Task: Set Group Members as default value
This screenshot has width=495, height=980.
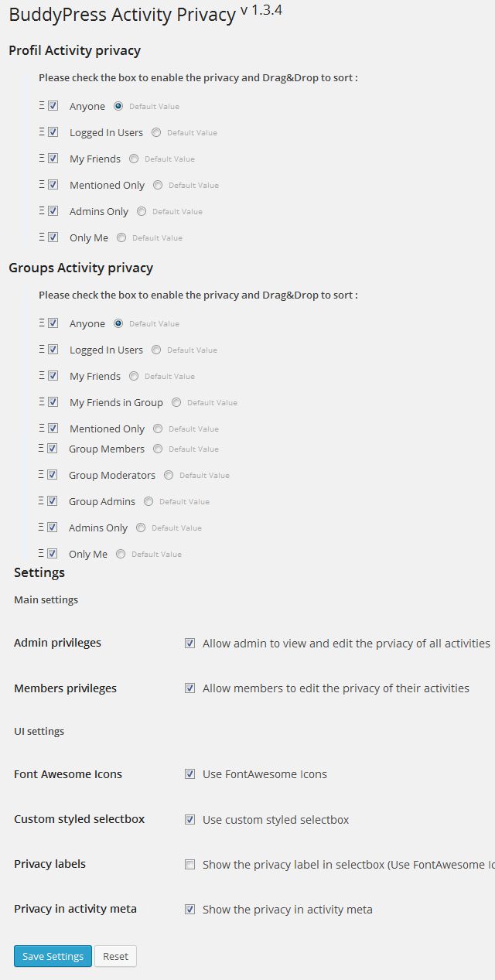Action: [x=158, y=449]
